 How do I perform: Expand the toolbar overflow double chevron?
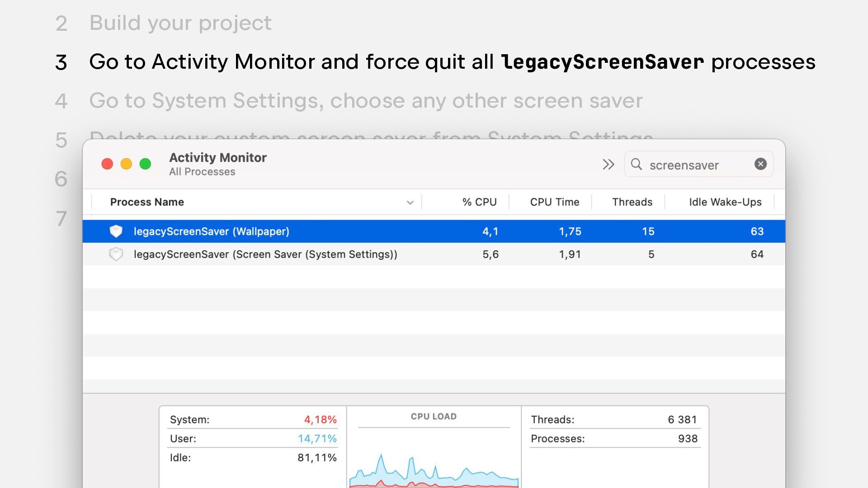pyautogui.click(x=609, y=164)
